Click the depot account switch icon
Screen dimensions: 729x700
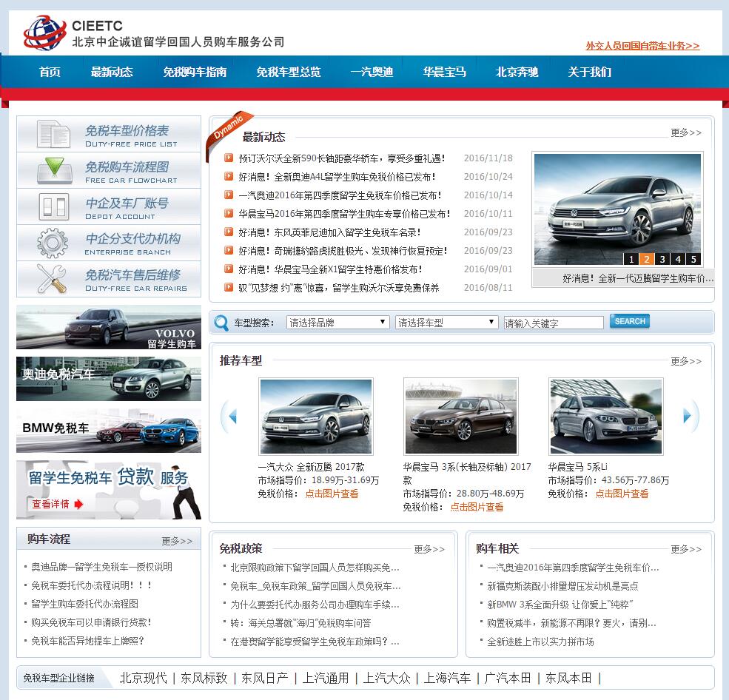click(54, 206)
